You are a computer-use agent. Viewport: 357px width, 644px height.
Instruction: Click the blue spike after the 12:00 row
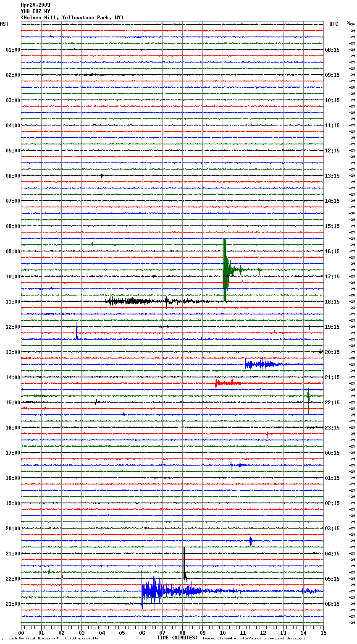pyautogui.click(x=76, y=332)
